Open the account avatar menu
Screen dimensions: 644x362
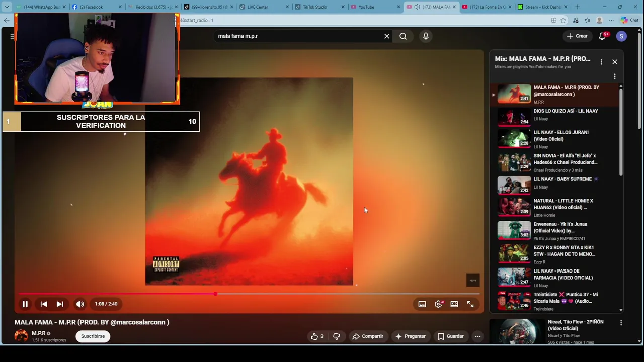coord(621,36)
